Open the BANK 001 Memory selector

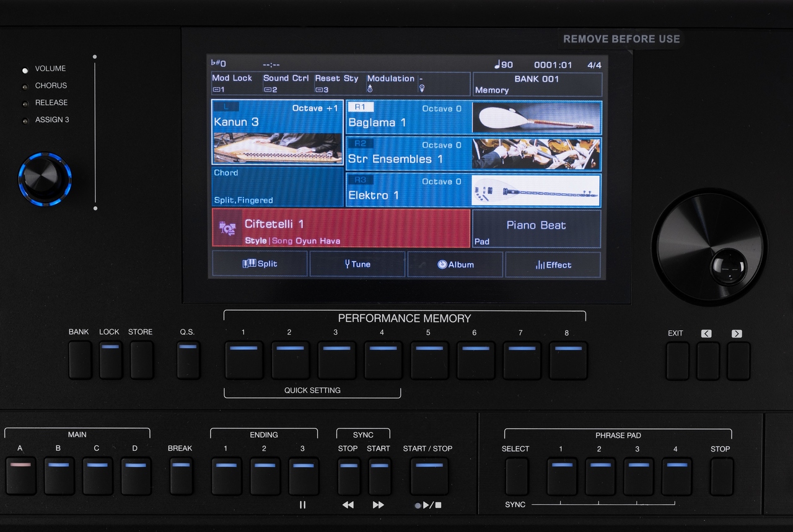[537, 84]
